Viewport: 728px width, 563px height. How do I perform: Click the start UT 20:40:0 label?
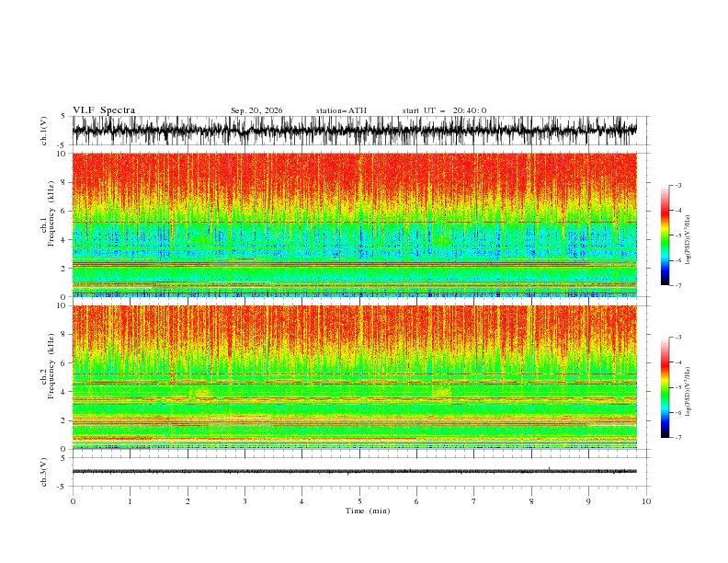coord(444,110)
